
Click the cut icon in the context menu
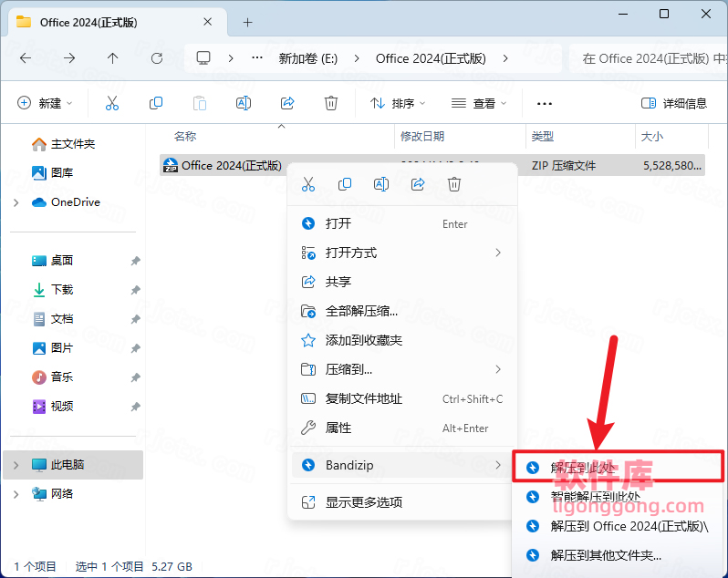point(308,184)
